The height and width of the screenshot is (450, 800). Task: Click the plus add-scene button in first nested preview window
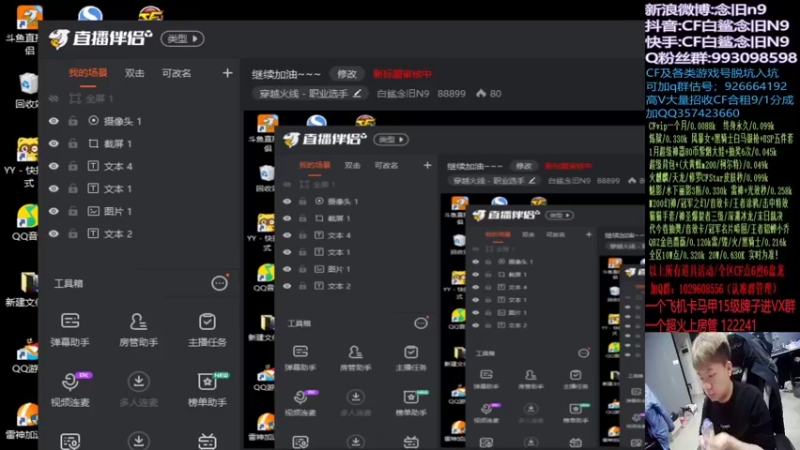click(x=428, y=165)
